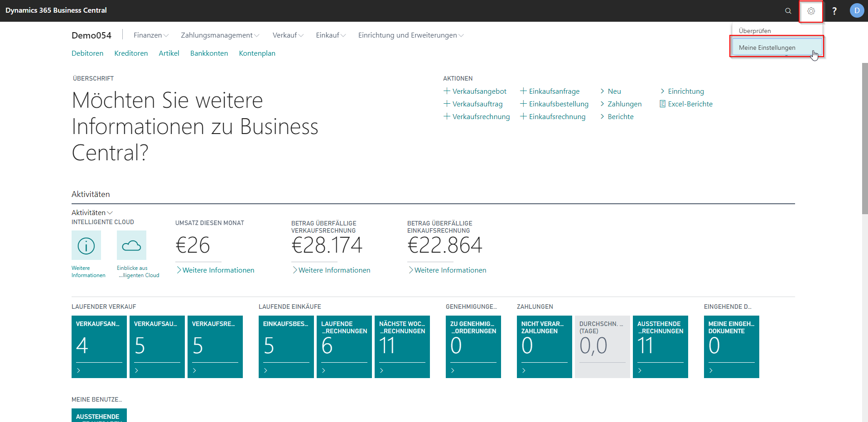Open the Durchschn. (Tage) gray tile
Screen dimensions: 868x422
coord(603,347)
